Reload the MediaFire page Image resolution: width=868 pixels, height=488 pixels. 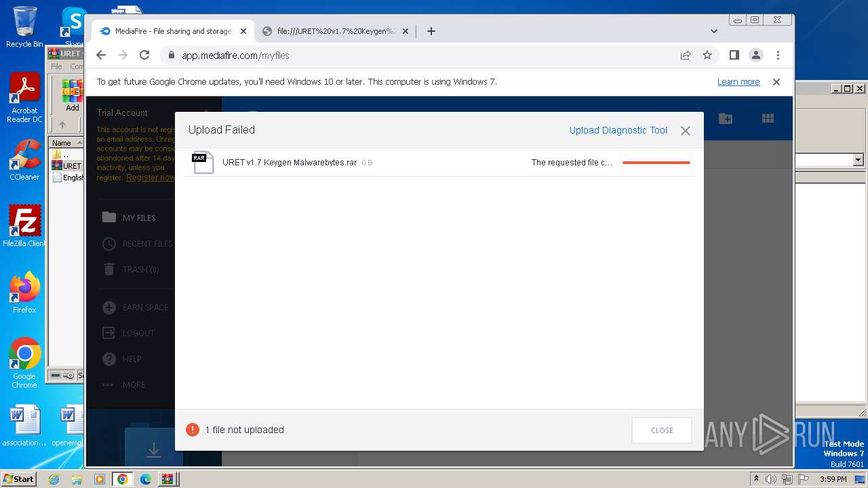coord(144,55)
